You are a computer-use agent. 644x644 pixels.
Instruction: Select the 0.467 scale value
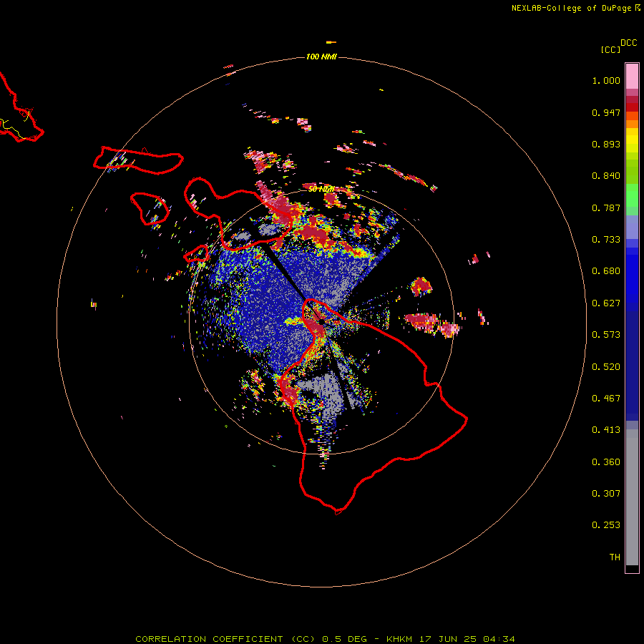[x=606, y=399]
